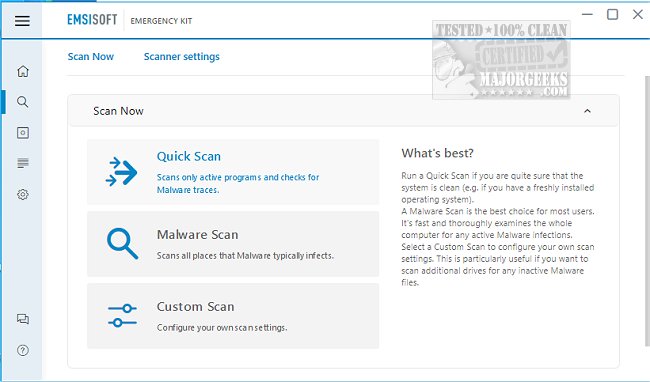The image size is (650, 382).
Task: Switch to the Scan Now tab
Action: click(91, 56)
